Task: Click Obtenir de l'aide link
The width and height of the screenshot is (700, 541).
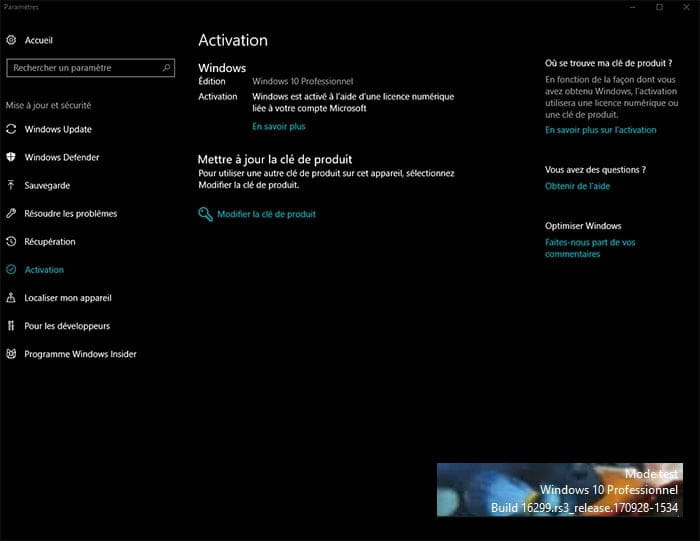Action: (577, 186)
